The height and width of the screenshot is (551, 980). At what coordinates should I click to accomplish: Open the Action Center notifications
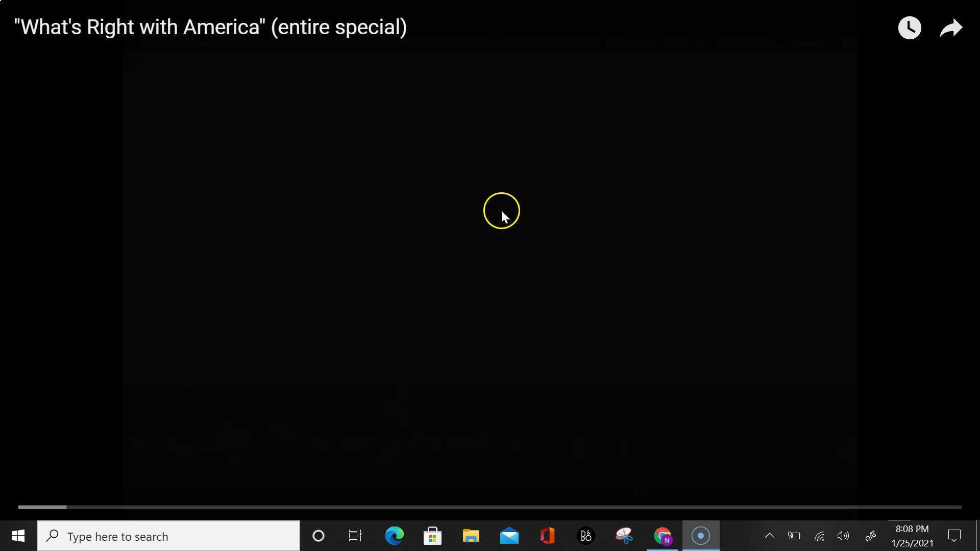(x=954, y=536)
